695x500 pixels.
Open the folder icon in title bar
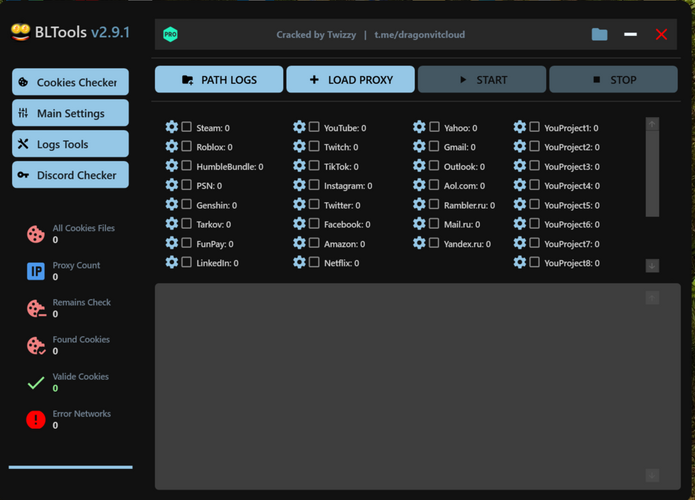(x=599, y=34)
